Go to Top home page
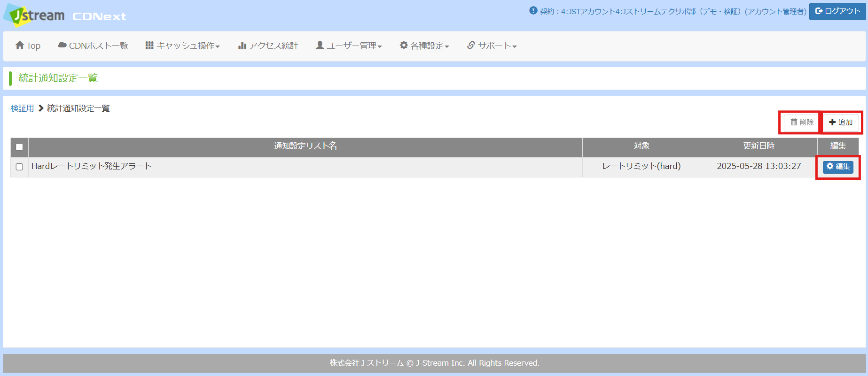This screenshot has height=376, width=868. coord(28,46)
